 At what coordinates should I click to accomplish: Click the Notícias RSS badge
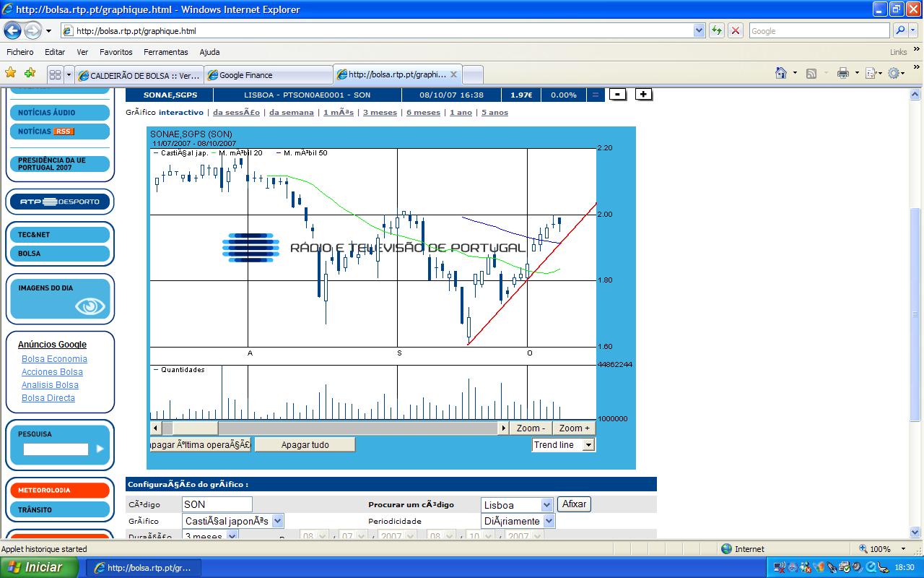tap(64, 131)
